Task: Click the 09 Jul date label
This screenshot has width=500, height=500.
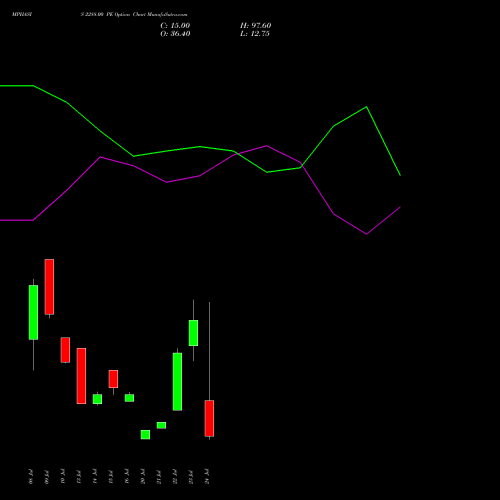Action: (47, 477)
